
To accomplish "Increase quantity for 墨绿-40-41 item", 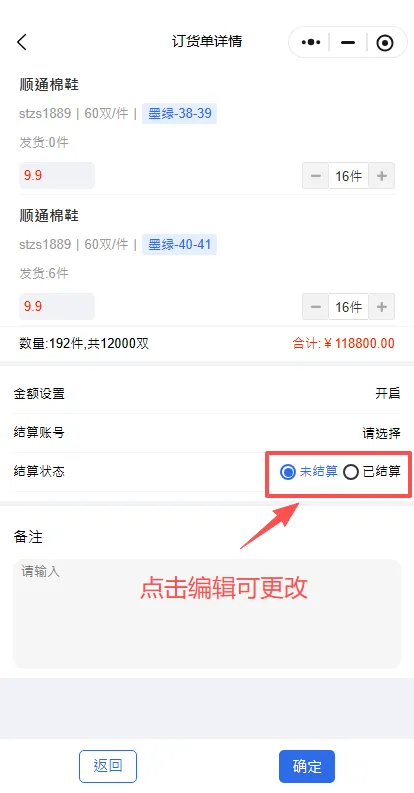I will click(382, 306).
